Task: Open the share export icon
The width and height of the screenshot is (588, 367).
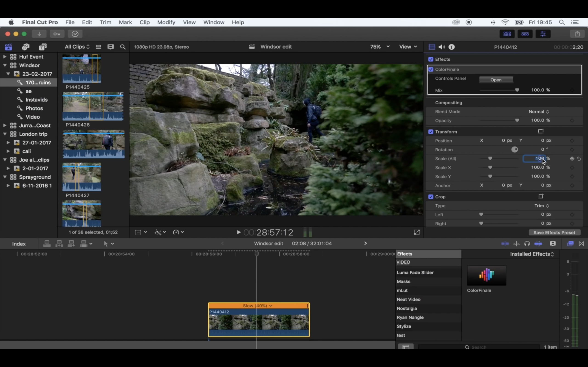Action: (x=577, y=34)
